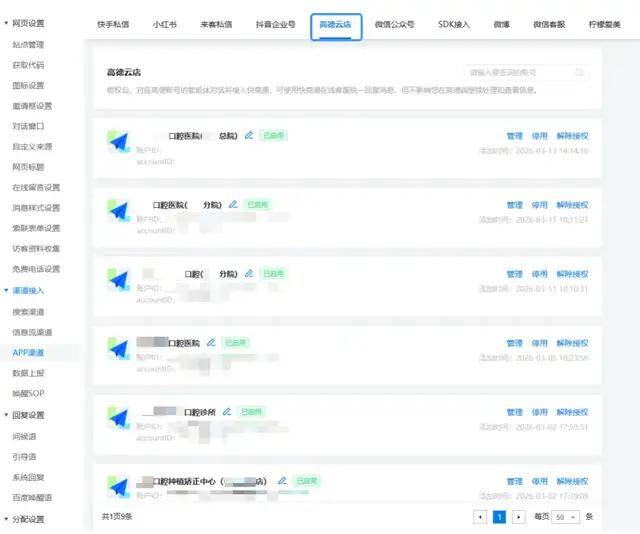Screen dimensions: 640x534
Task: Click 停用 on 口腔种植矫正中心 row
Action: tap(540, 481)
